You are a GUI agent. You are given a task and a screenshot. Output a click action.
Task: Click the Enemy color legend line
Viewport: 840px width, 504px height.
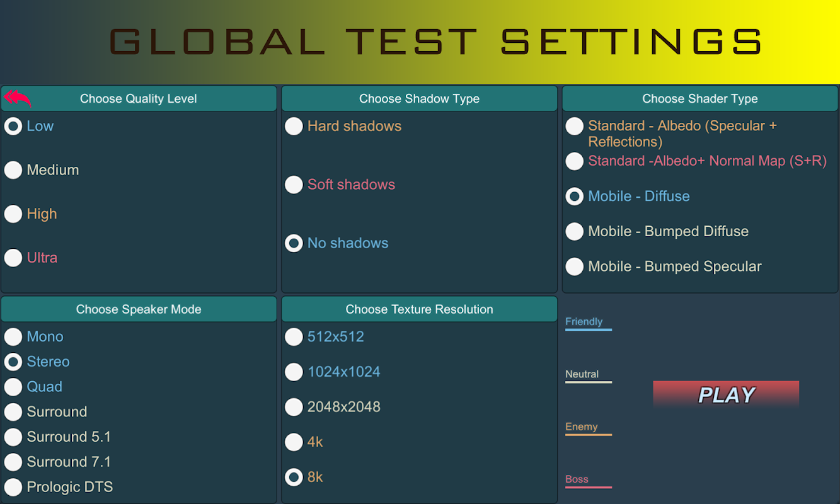pos(589,435)
